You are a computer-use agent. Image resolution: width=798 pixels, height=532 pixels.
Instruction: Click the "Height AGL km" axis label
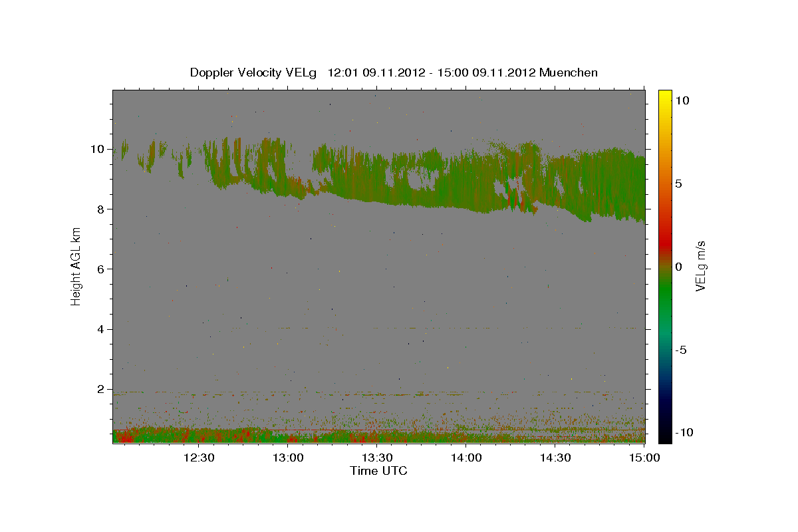tap(76, 267)
